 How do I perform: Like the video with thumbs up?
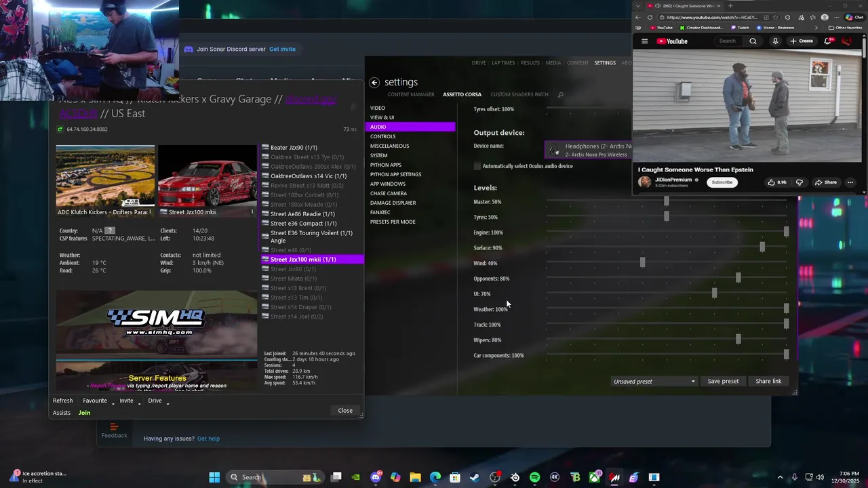[x=777, y=182]
